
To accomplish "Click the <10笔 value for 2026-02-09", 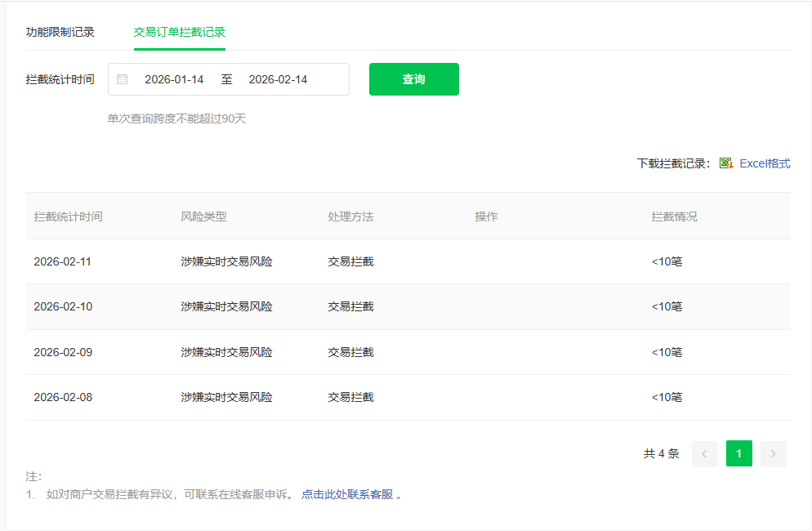I will (x=670, y=352).
